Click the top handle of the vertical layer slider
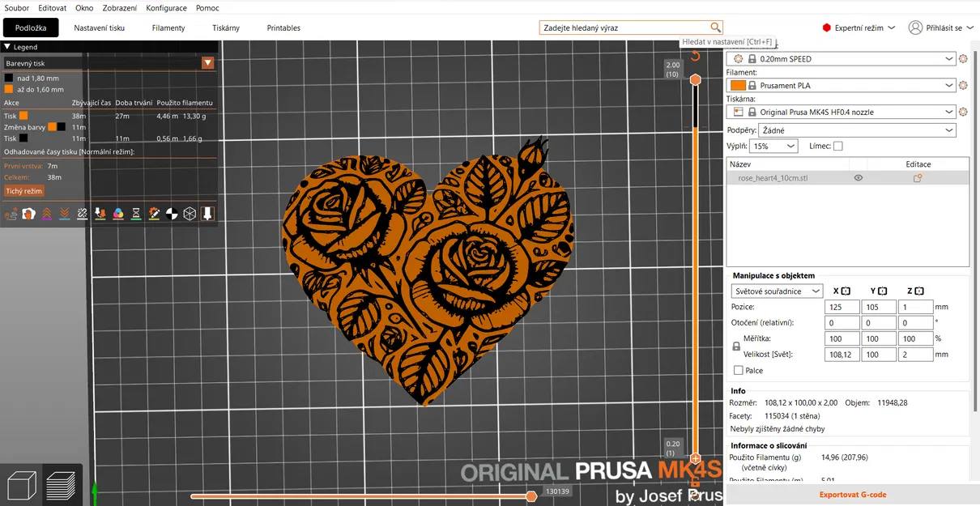 [694, 79]
